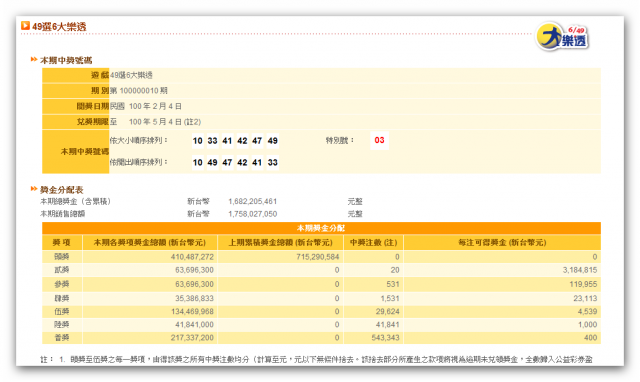640x382 pixels.
Task: Click the 本期各獎項獎金總額 column header
Action: click(149, 243)
